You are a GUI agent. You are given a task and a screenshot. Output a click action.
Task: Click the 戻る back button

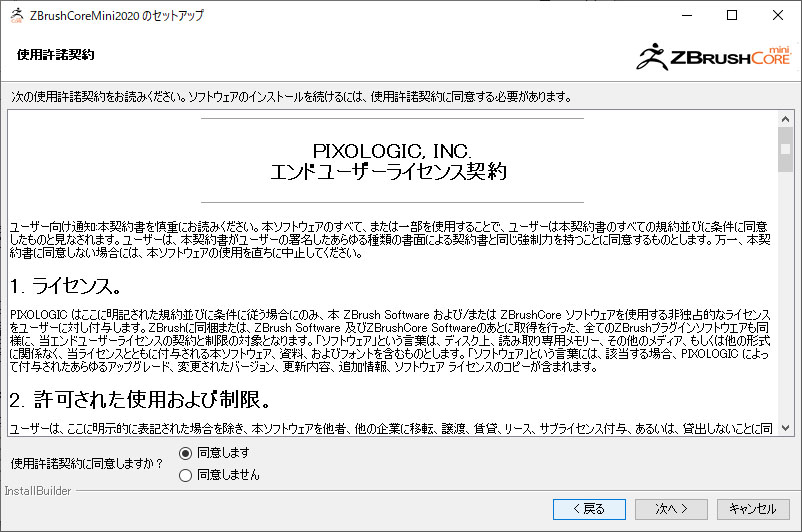(589, 509)
